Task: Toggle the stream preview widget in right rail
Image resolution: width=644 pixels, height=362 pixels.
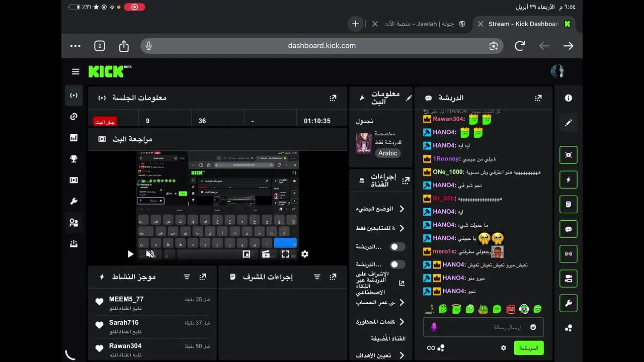Action: 569,155
